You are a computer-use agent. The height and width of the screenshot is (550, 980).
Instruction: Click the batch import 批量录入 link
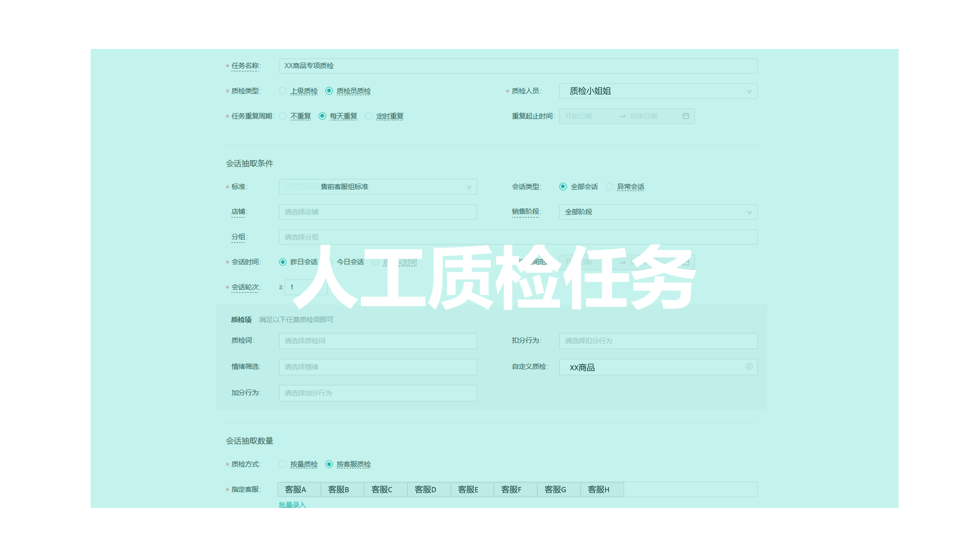[x=292, y=504]
